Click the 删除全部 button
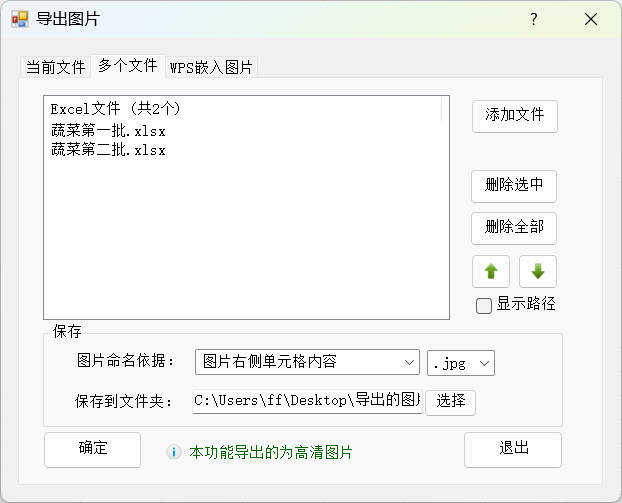Screen dimensions: 622x503 514,227
